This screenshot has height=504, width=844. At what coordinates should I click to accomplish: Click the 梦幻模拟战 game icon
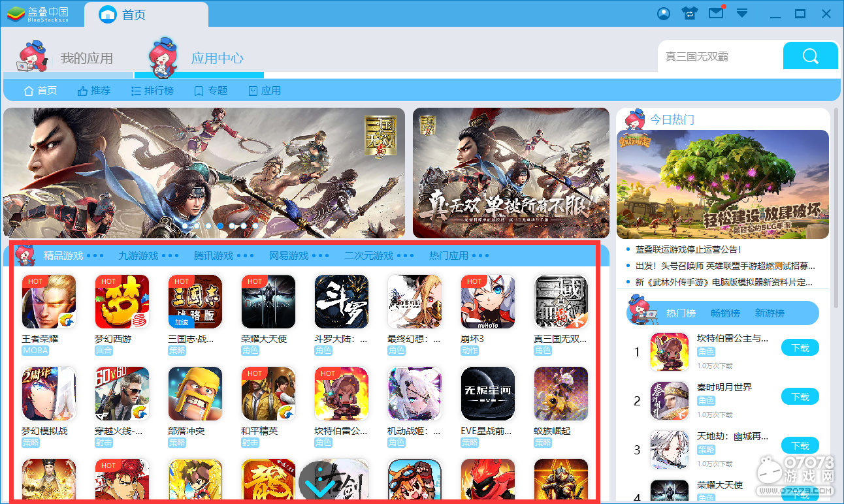(x=49, y=394)
